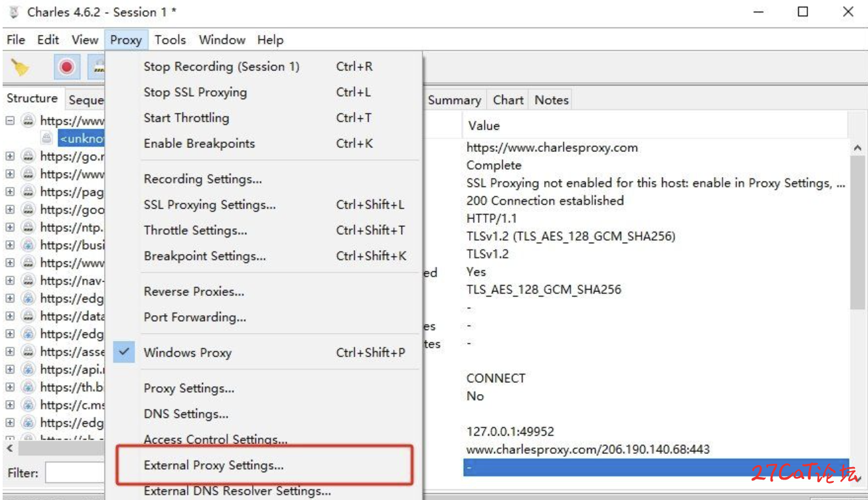Expand the https://api. tree node
This screenshot has height=500, width=868.
click(x=10, y=370)
